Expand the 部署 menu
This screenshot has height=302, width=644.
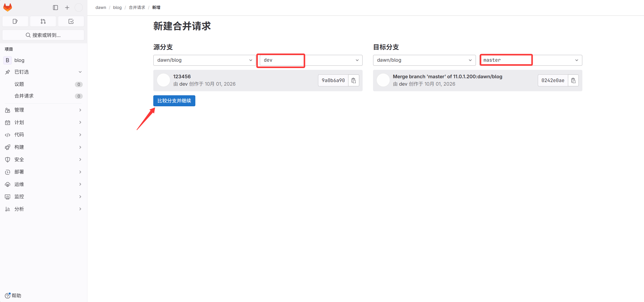[43, 172]
